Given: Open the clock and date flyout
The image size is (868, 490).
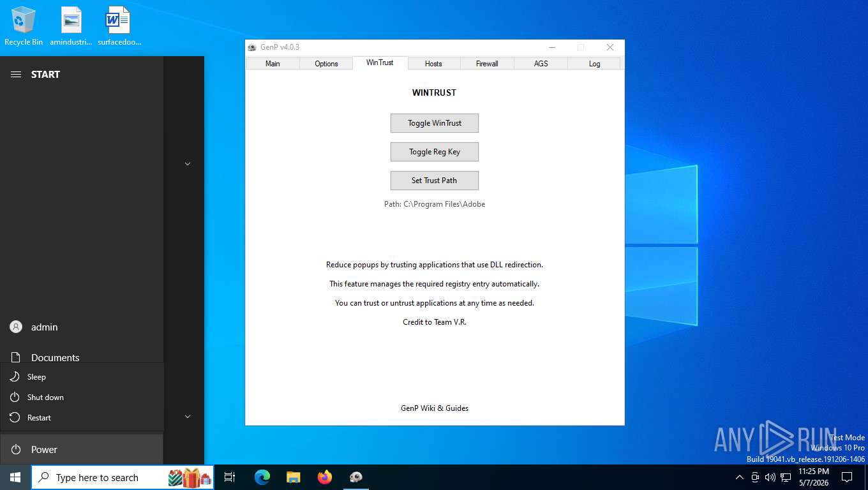Looking at the screenshot, I should point(814,477).
